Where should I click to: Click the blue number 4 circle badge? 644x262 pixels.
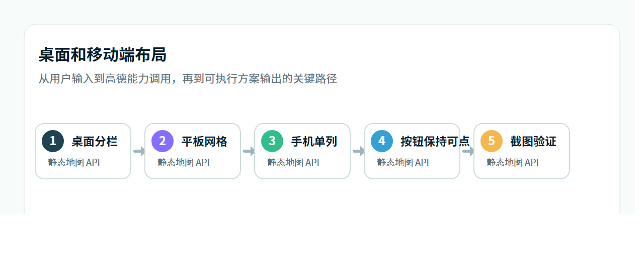pyautogui.click(x=382, y=141)
